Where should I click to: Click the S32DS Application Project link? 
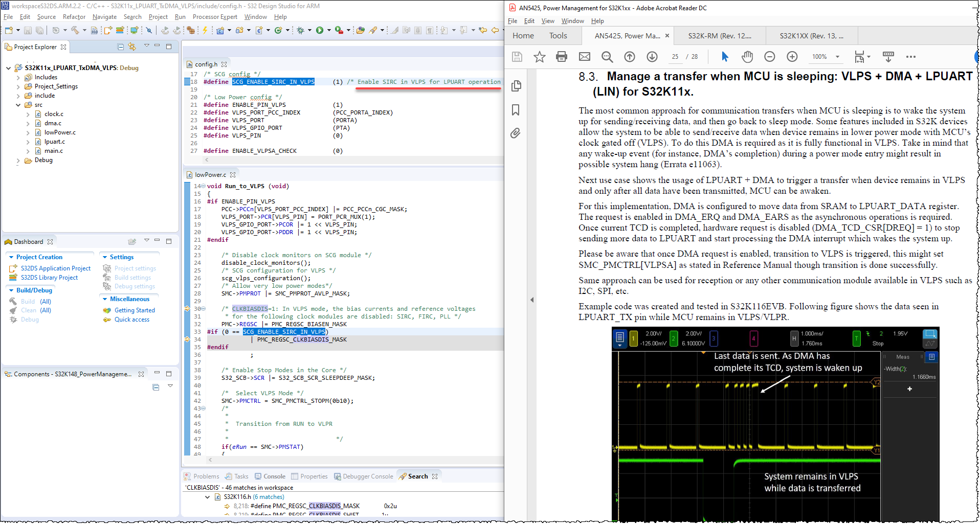click(56, 268)
